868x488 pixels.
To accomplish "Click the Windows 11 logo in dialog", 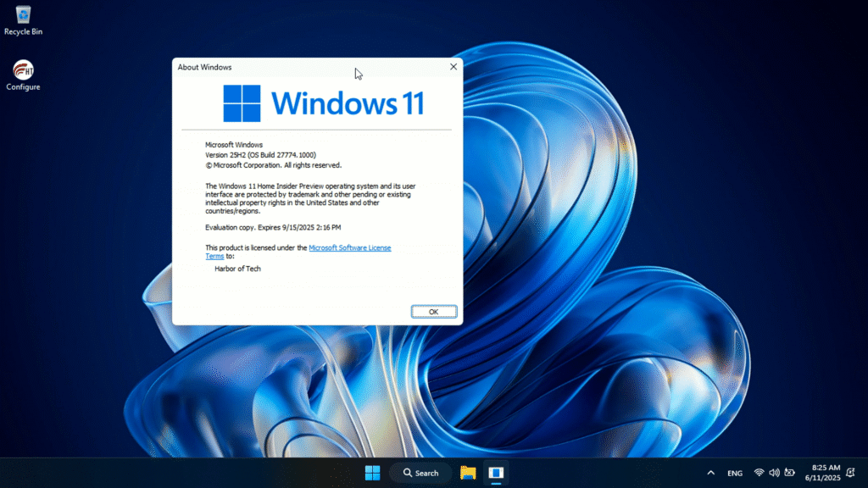I will click(323, 103).
